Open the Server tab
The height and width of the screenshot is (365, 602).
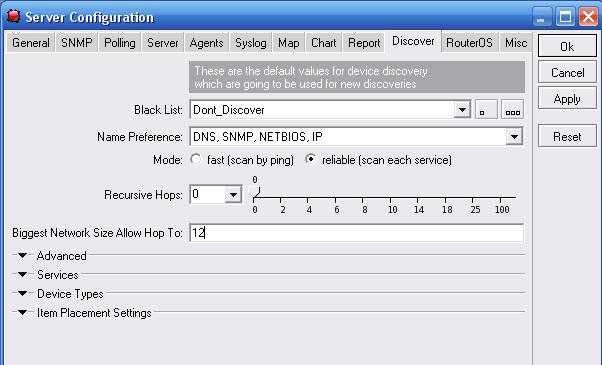click(162, 43)
